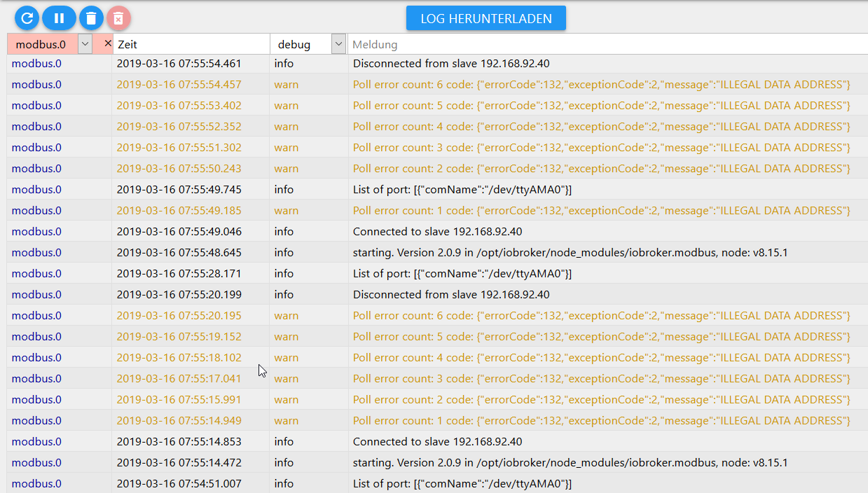Click Poll error count: 1 message at 07:55:14.949

point(601,421)
